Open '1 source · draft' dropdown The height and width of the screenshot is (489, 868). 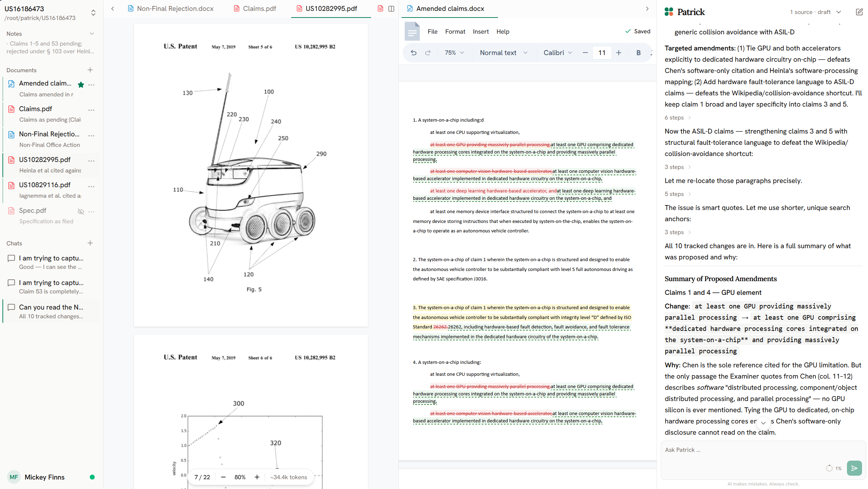point(815,12)
